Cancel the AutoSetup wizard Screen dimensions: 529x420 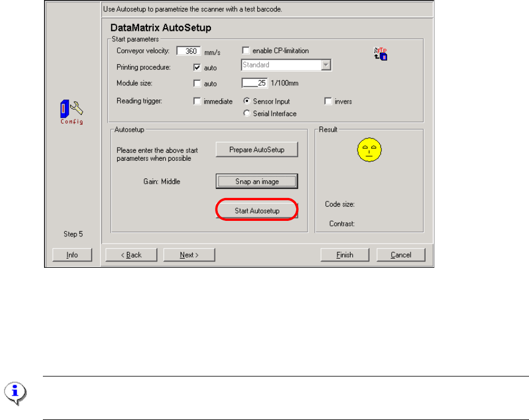pos(401,255)
